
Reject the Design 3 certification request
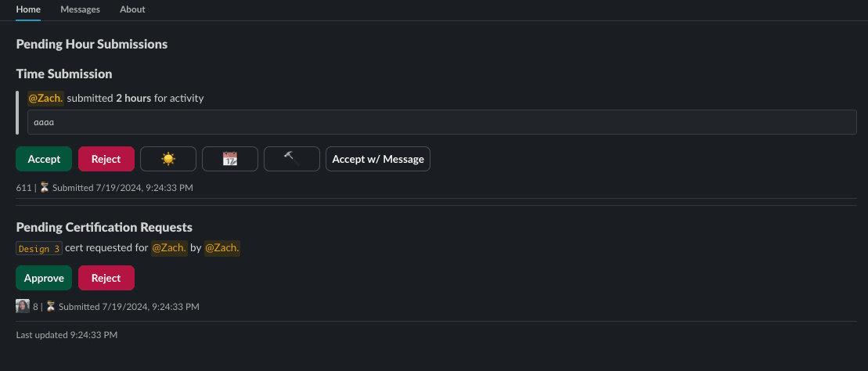(x=106, y=278)
